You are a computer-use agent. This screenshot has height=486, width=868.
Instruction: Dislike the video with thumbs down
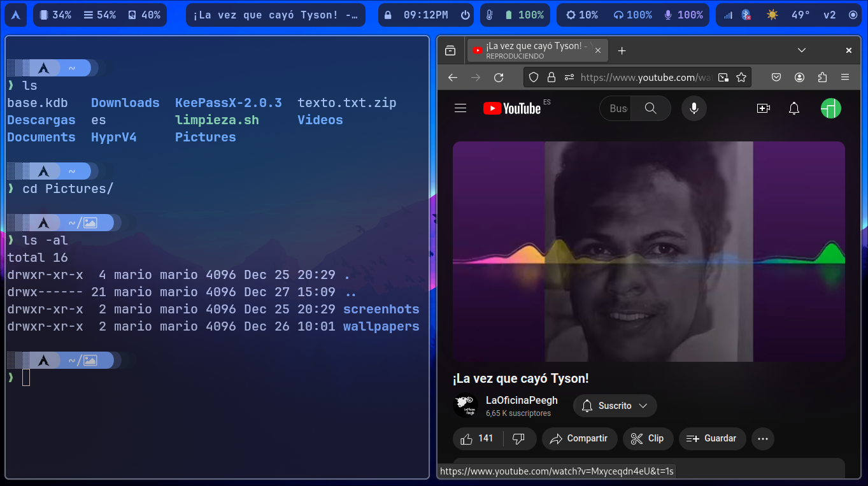tap(518, 439)
